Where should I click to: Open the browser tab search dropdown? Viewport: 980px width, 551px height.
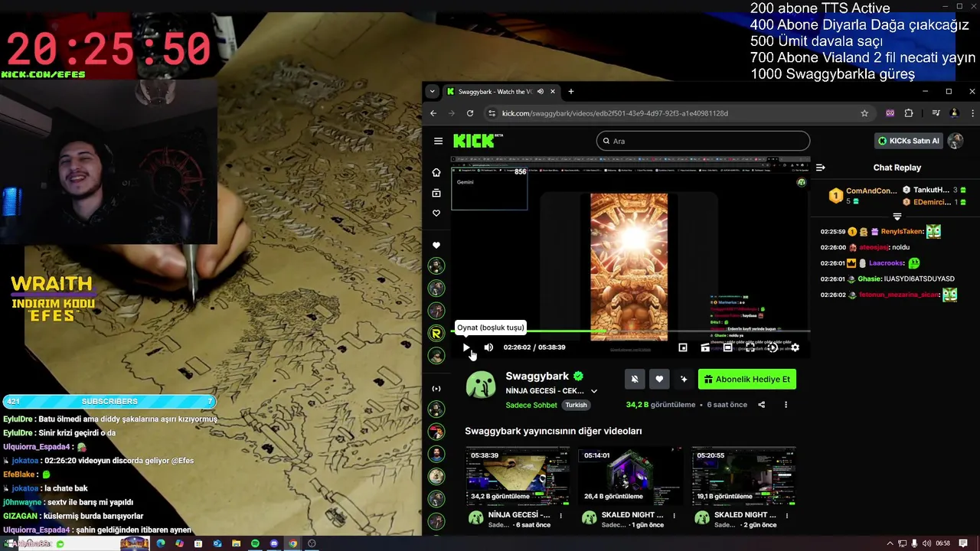432,92
